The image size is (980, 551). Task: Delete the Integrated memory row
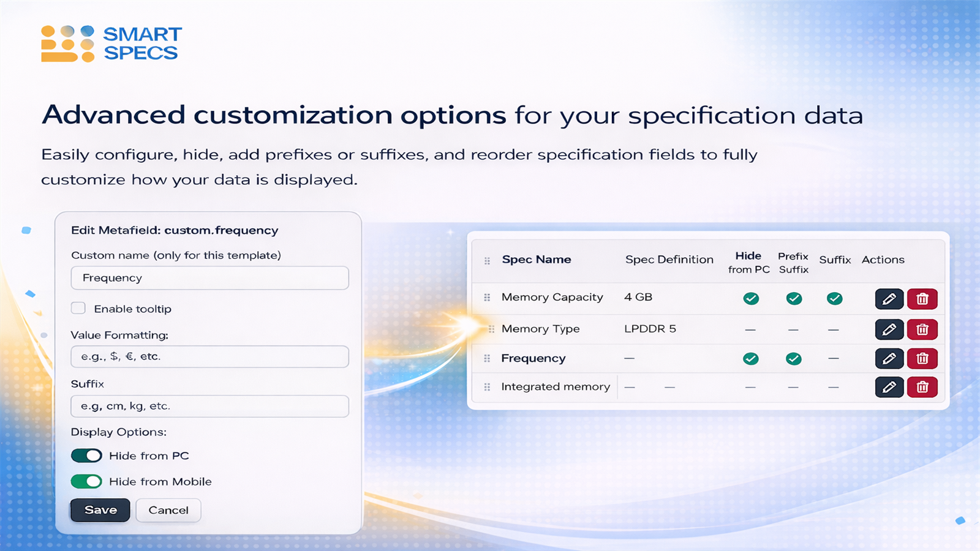922,387
